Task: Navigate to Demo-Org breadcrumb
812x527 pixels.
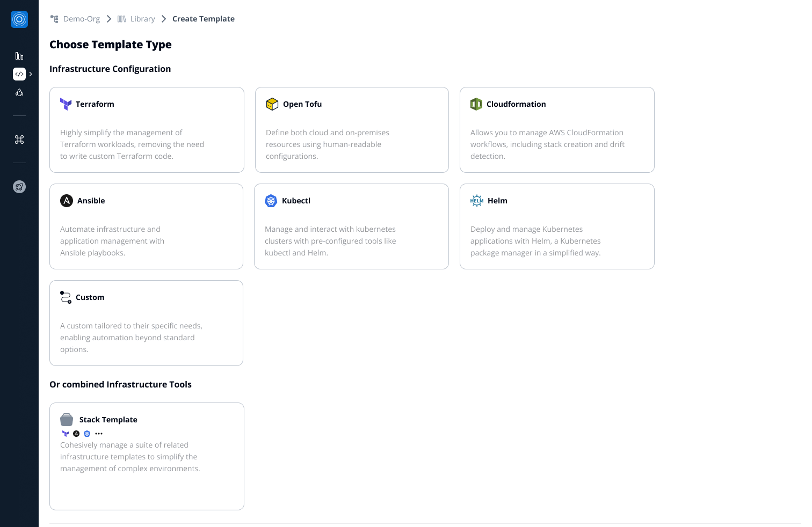Action: point(81,19)
